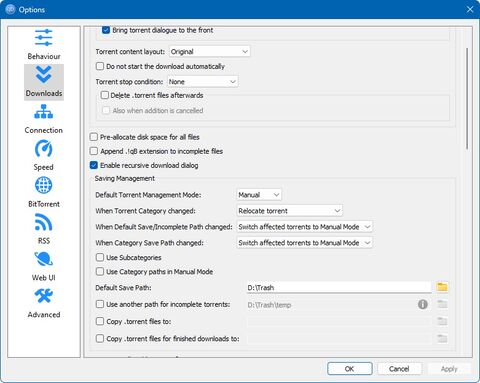Screen dimensions: 480x383
Task: Open the RSS settings section
Action: click(44, 230)
